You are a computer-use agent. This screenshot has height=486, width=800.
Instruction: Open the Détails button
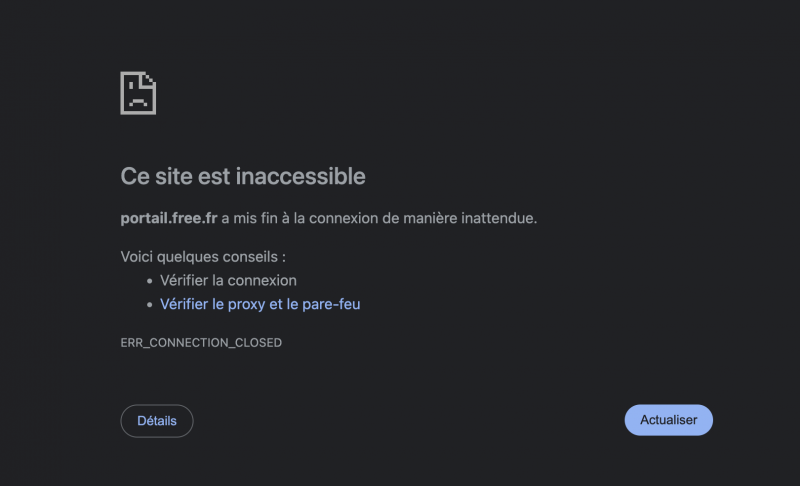[x=157, y=421]
